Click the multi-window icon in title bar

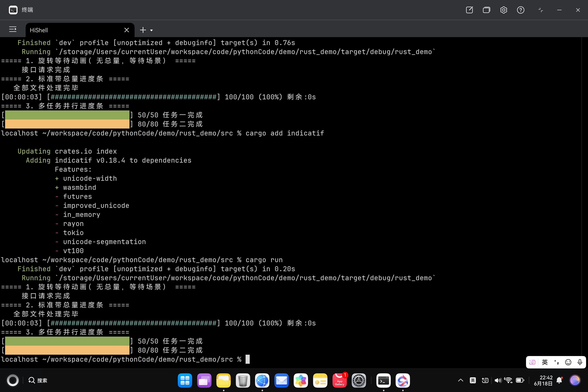click(x=486, y=10)
